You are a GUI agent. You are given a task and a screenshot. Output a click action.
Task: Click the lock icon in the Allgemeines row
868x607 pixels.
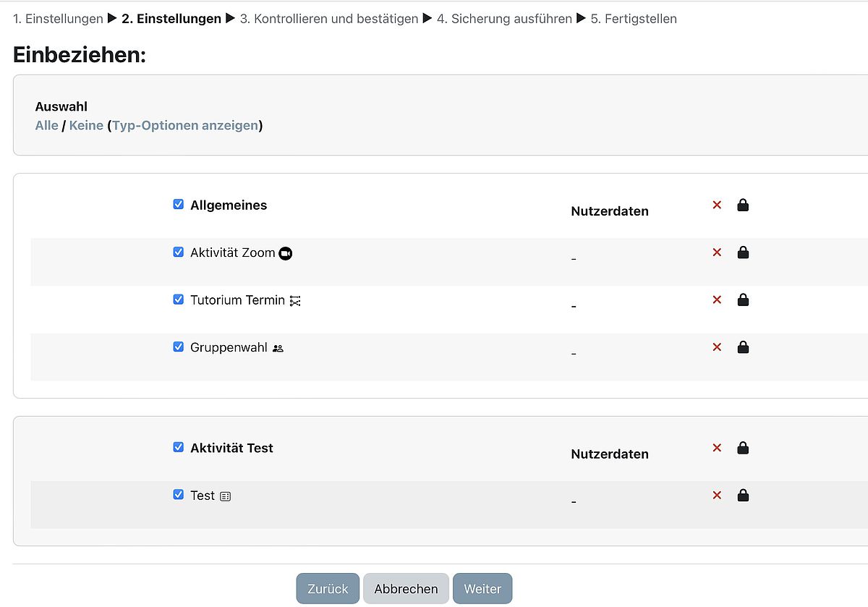743,205
